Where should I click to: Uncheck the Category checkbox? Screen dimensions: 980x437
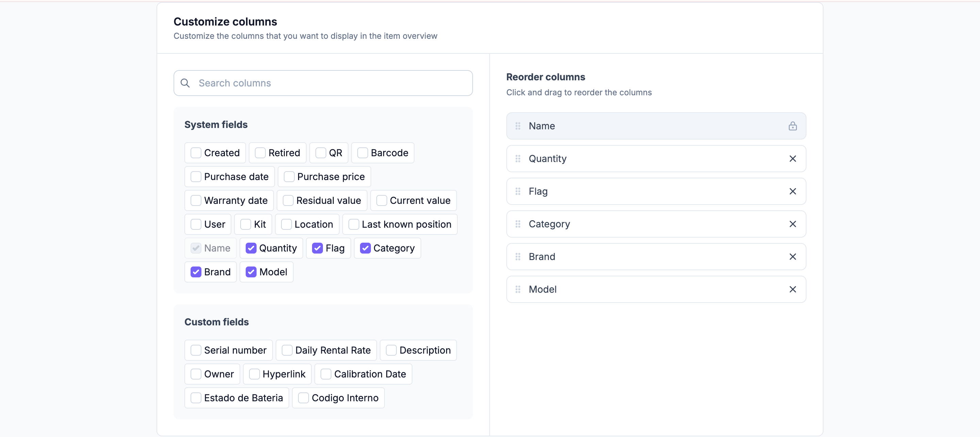tap(365, 248)
